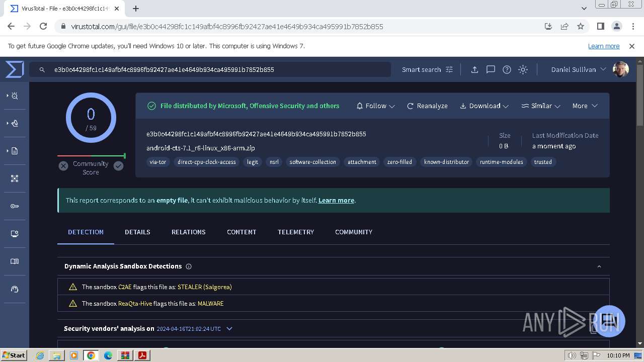Viewport: 644px width, 362px height.
Task: Expand the Download dropdown
Action: 484,106
